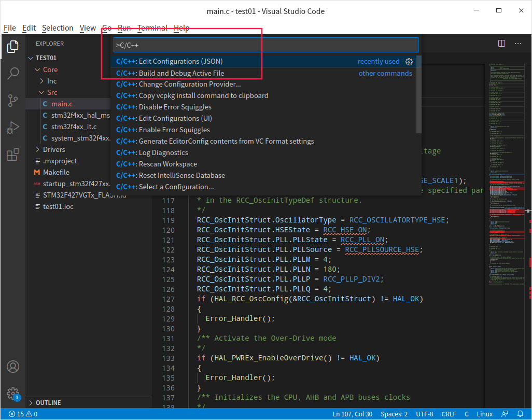Viewport: 532px width, 420px height.
Task: Open stm32f4xx_hal_msp file in explorer
Action: [x=80, y=115]
